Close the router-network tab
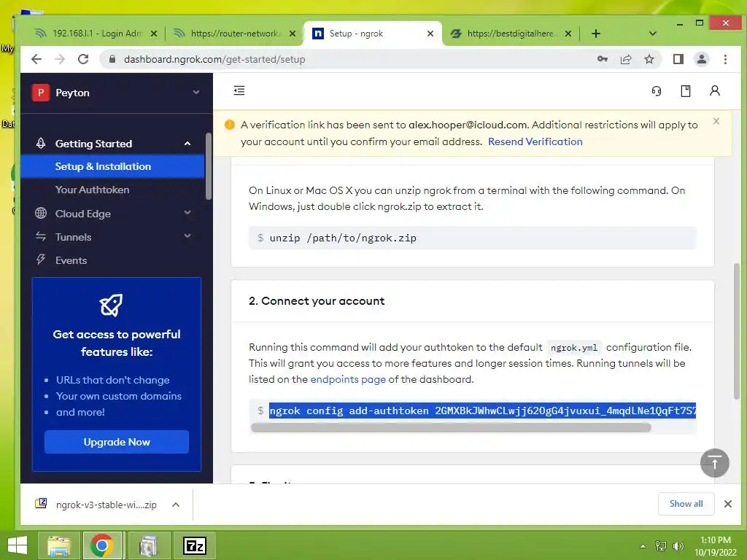The image size is (747, 560). coord(292,34)
